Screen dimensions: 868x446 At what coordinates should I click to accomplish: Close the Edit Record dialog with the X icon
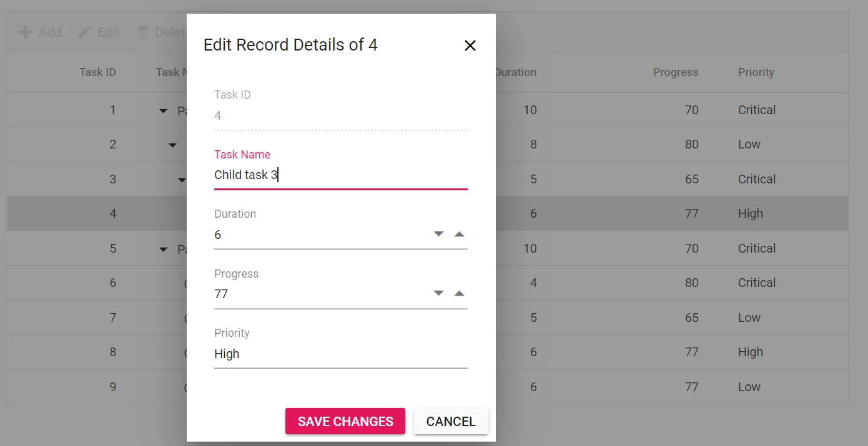coord(470,46)
